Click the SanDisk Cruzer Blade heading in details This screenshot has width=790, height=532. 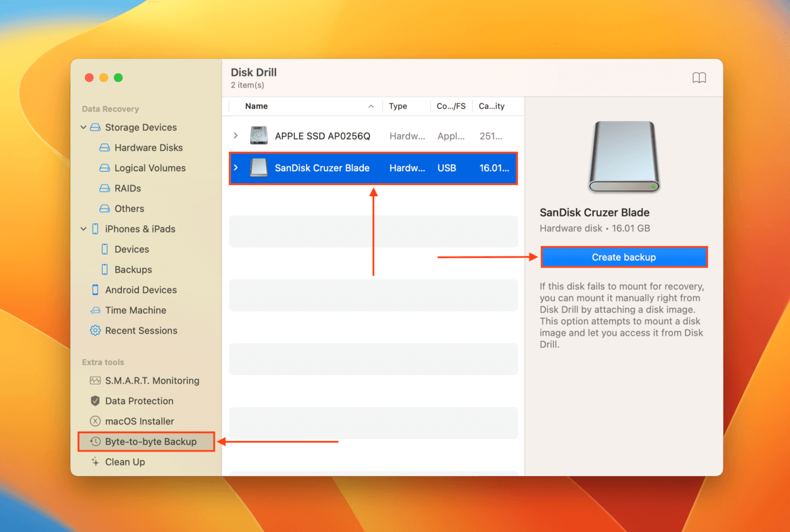pyautogui.click(x=594, y=213)
